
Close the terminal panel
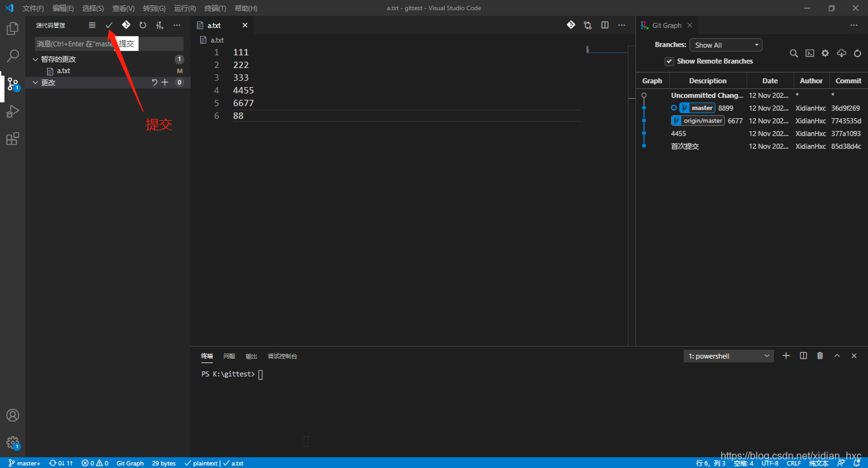854,356
